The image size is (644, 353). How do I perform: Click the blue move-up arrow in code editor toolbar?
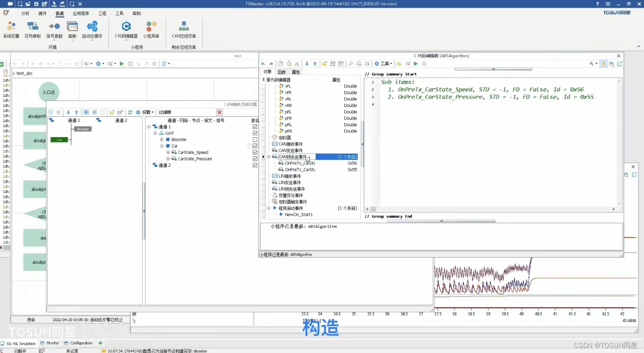[x=315, y=64]
